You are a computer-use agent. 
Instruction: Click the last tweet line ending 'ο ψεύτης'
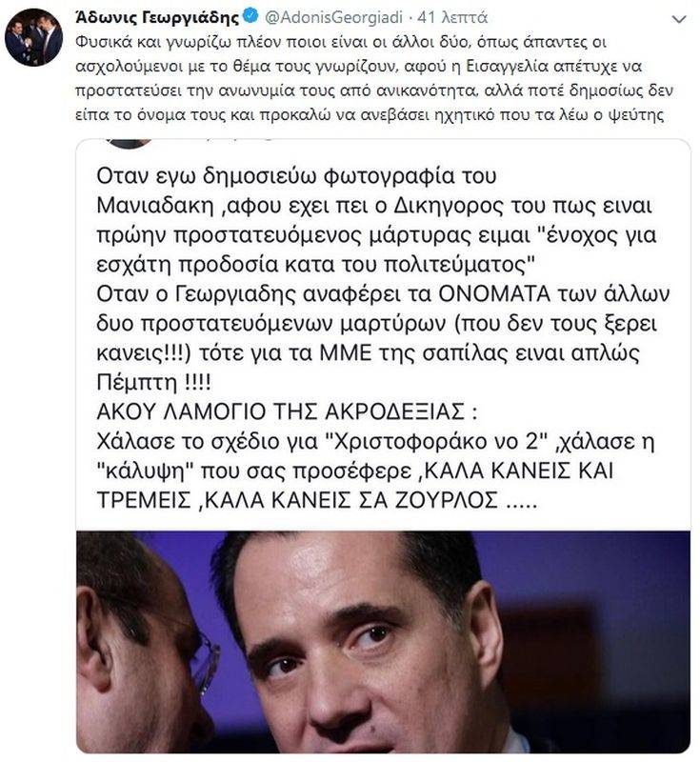[x=370, y=115]
